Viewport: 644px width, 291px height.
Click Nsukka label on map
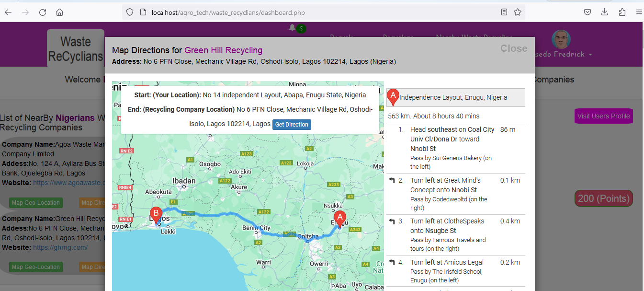coord(334,205)
